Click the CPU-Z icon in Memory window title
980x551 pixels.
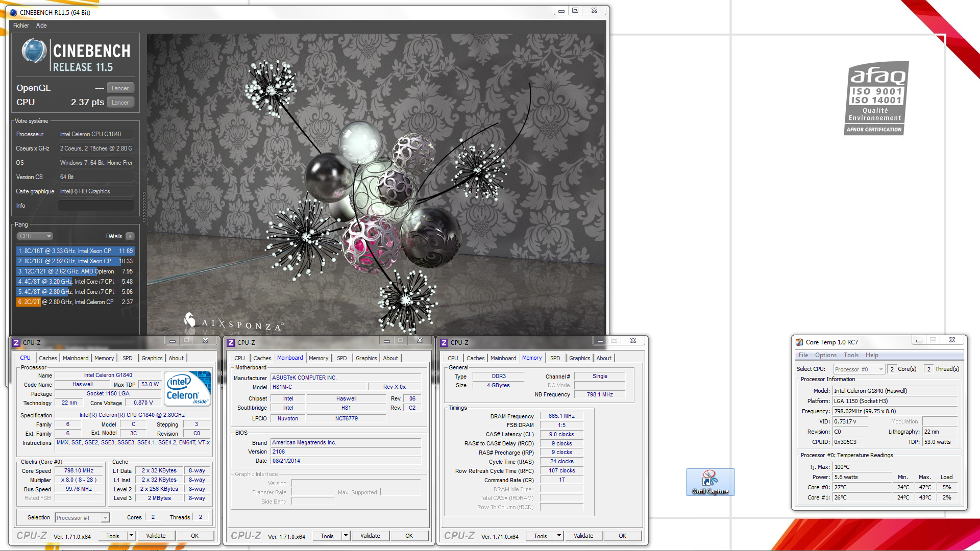[x=444, y=343]
